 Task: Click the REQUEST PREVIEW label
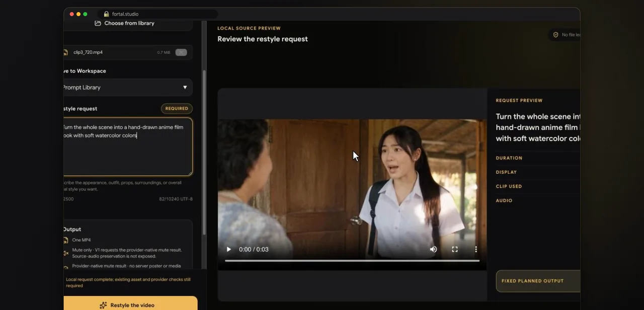coord(519,100)
